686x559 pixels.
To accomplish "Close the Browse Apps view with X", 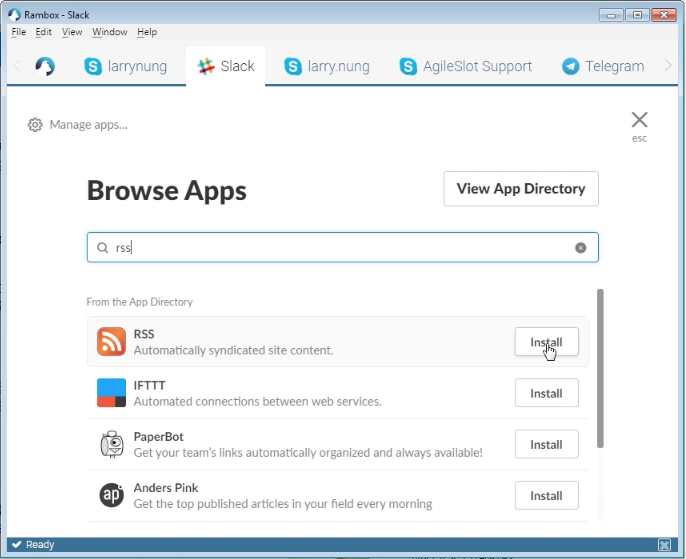I will click(639, 119).
